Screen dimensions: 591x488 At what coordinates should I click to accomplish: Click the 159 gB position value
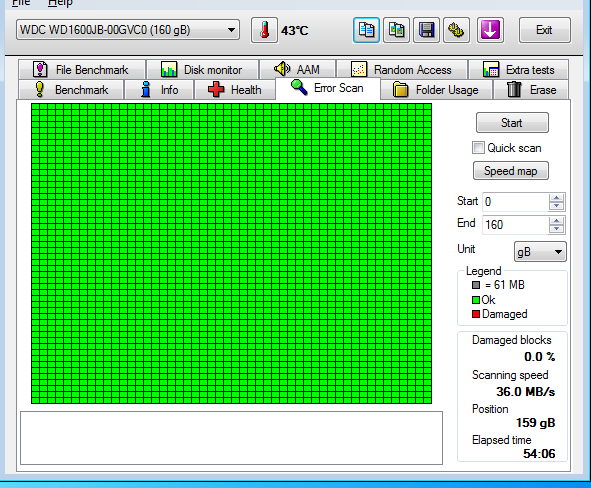coord(536,423)
